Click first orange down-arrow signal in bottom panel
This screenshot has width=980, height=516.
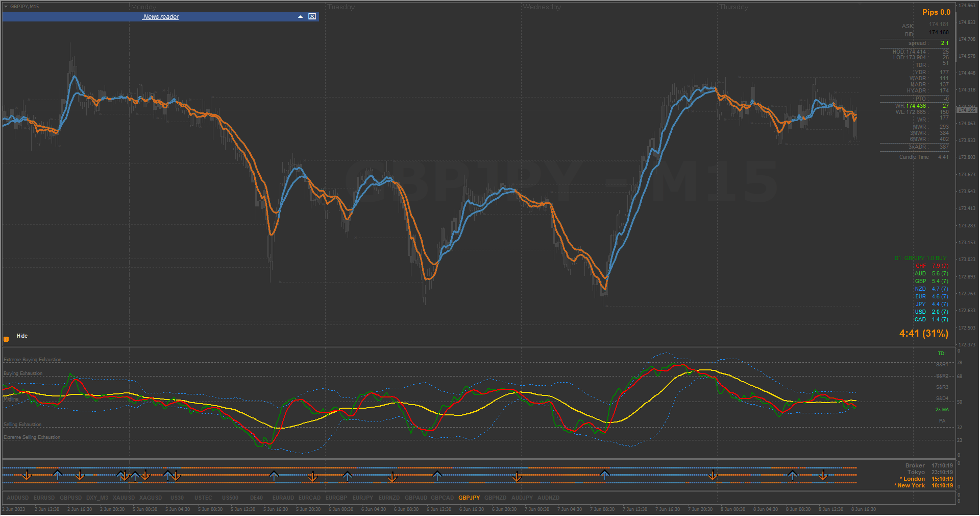(x=27, y=476)
